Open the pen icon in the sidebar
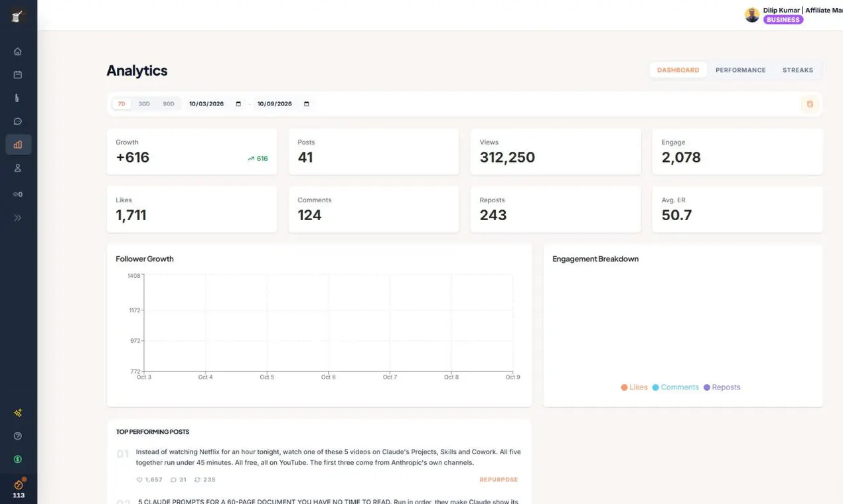The image size is (843, 504). pyautogui.click(x=18, y=98)
